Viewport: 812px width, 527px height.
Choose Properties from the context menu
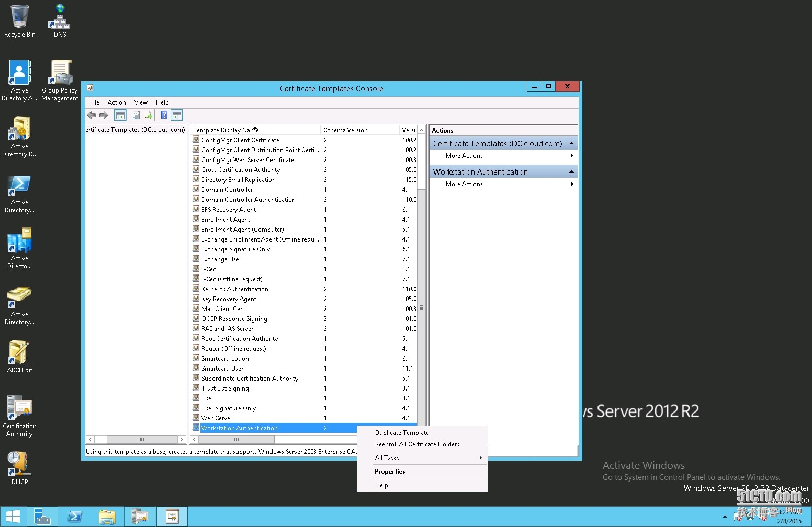point(422,472)
